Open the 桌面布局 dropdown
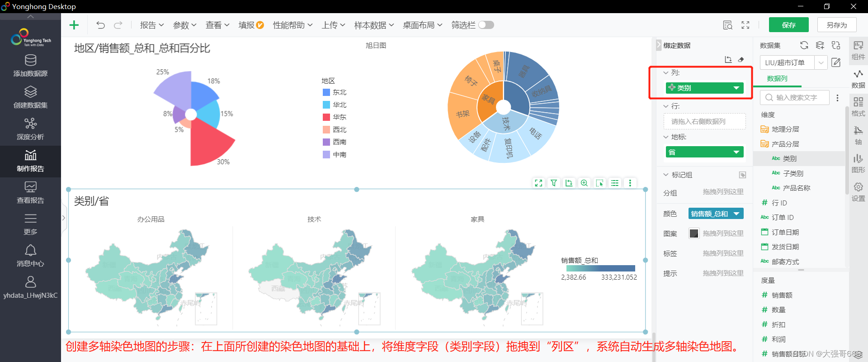This screenshot has height=362, width=868. pyautogui.click(x=422, y=25)
